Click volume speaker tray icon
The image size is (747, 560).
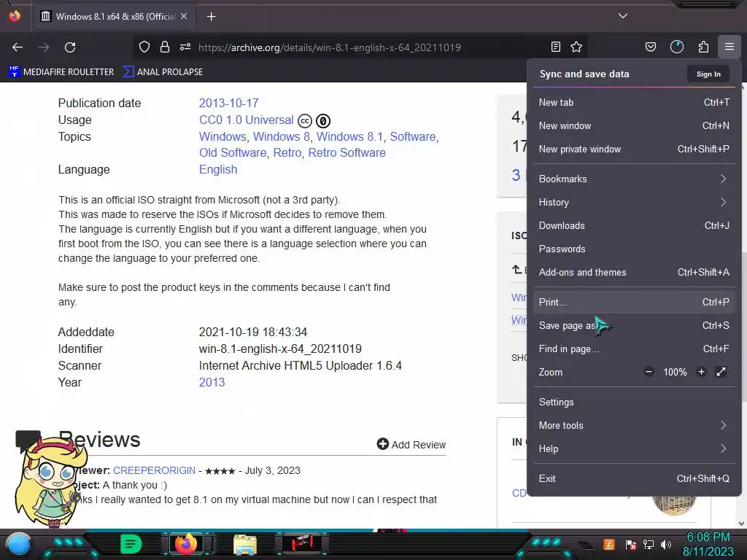[666, 544]
